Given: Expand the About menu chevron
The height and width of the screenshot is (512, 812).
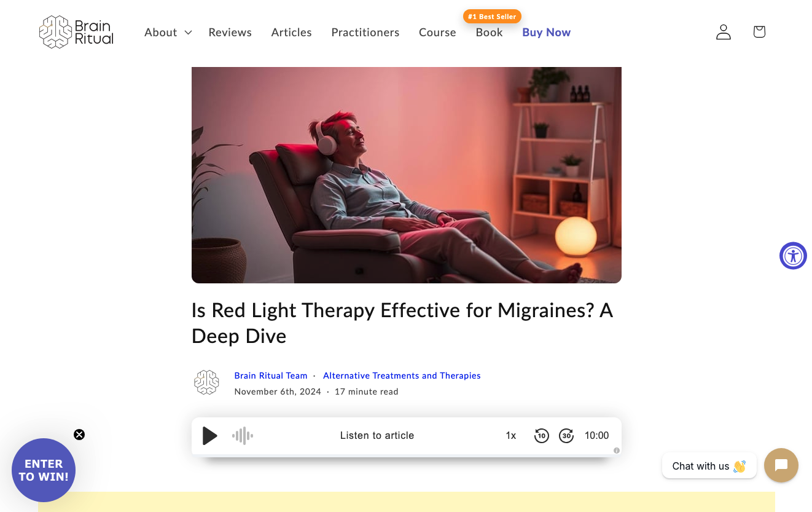Looking at the screenshot, I should point(188,33).
